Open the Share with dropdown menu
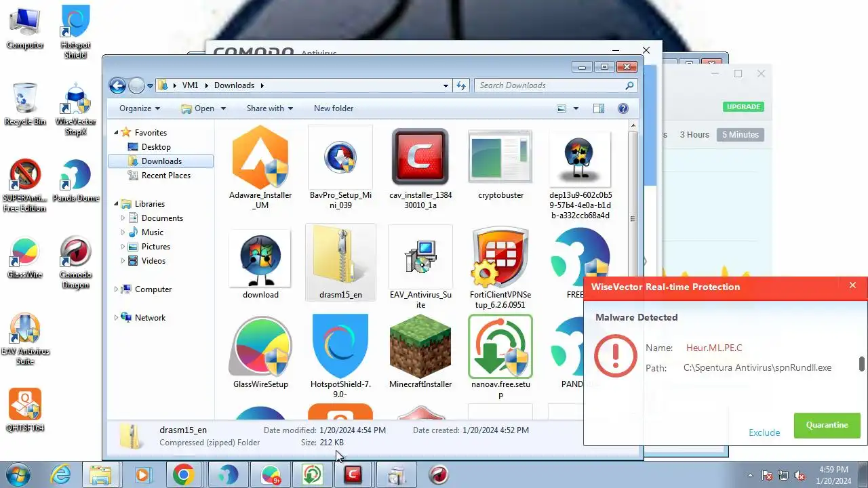This screenshot has width=868, height=488. coord(270,108)
